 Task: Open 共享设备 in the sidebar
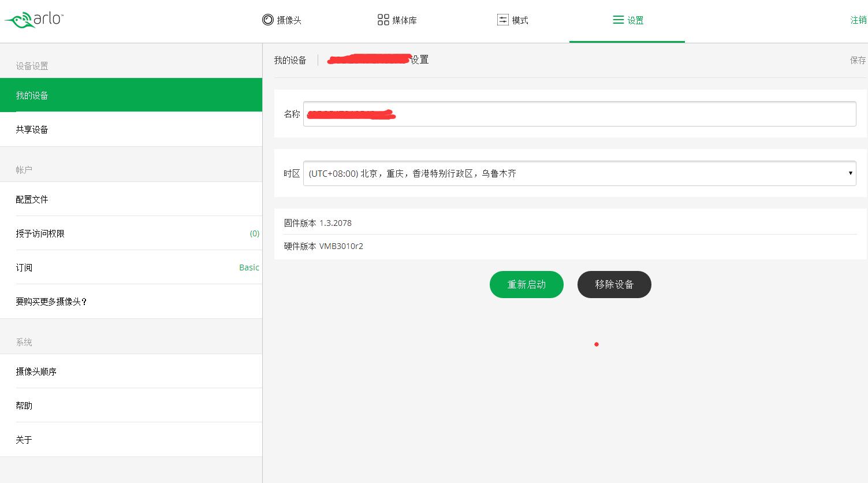[131, 129]
